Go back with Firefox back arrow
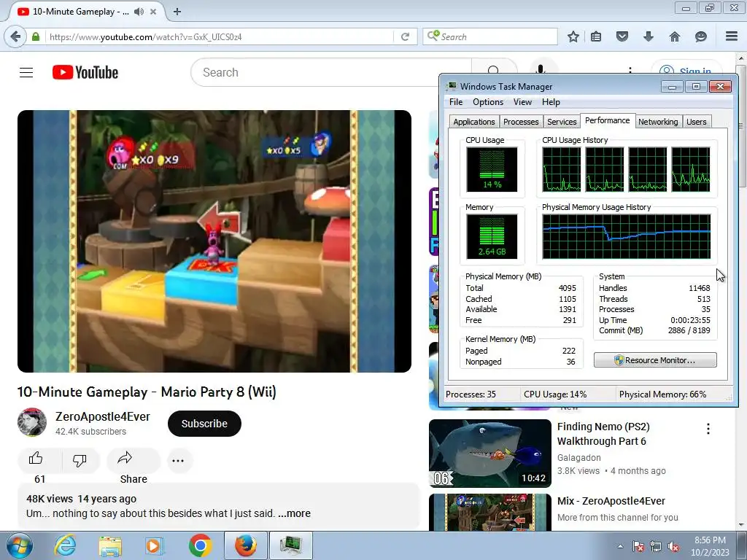747x560 pixels. 15,36
